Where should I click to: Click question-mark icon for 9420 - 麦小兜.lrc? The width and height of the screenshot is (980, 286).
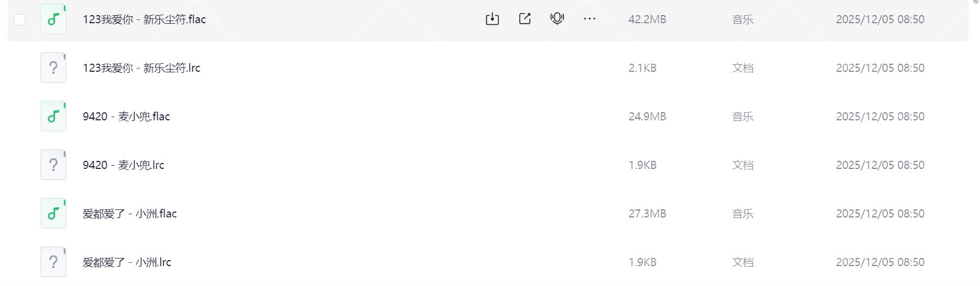(x=53, y=165)
